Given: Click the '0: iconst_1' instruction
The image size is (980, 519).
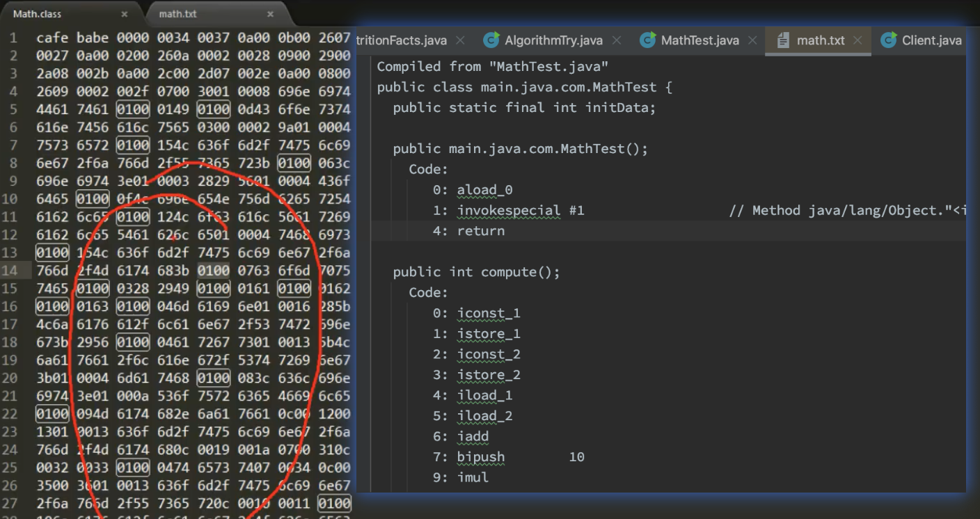Looking at the screenshot, I should click(x=476, y=313).
